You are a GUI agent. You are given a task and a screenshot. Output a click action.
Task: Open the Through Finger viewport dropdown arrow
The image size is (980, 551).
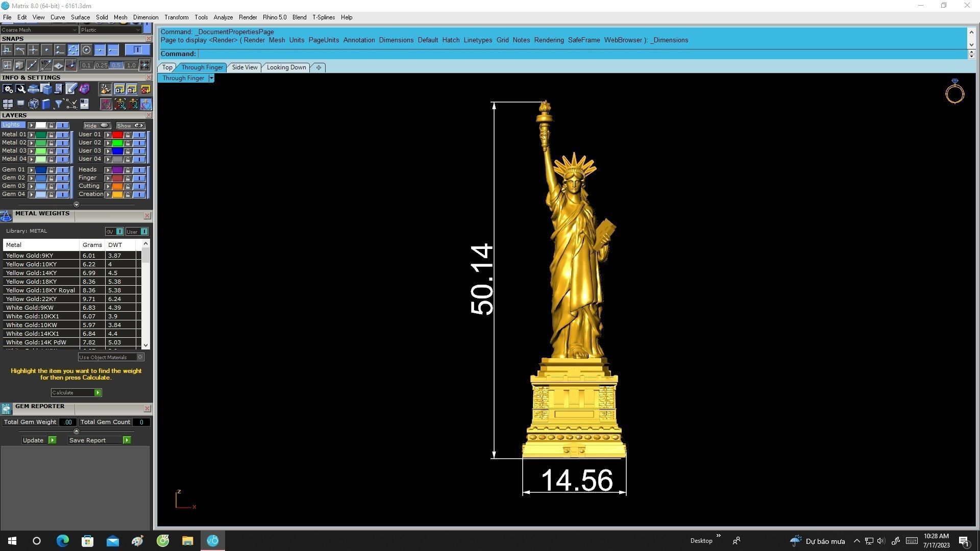(211, 78)
